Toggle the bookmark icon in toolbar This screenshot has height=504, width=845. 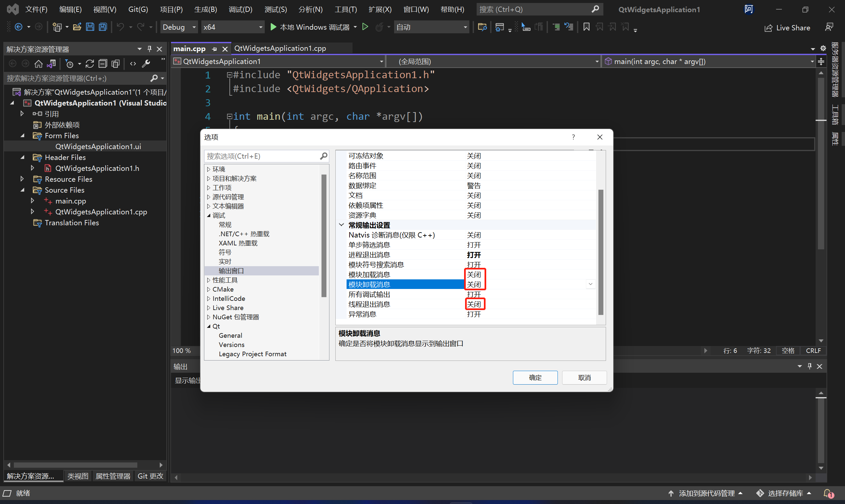(x=587, y=27)
